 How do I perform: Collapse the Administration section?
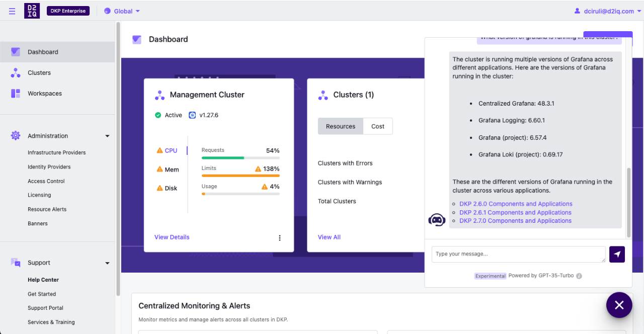tap(107, 136)
